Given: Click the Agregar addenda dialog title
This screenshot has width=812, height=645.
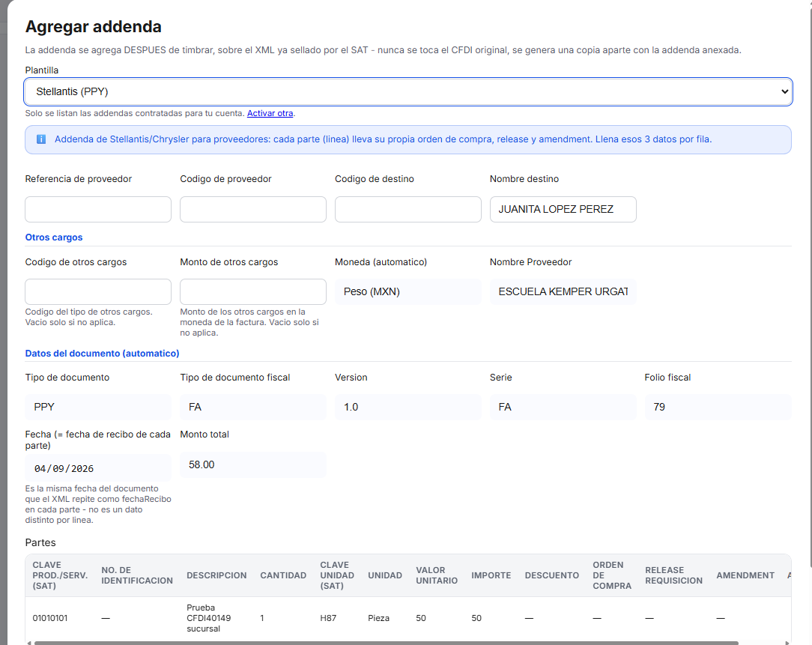Looking at the screenshot, I should tap(93, 26).
